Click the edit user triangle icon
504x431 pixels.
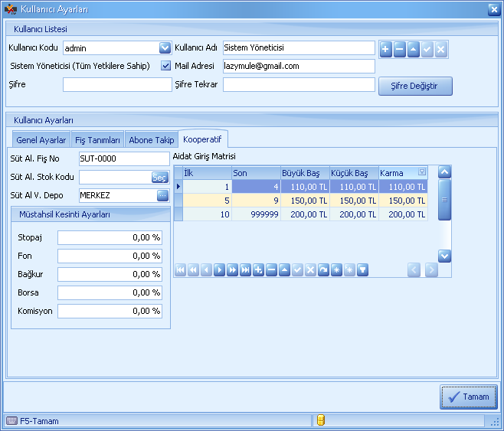tap(413, 48)
